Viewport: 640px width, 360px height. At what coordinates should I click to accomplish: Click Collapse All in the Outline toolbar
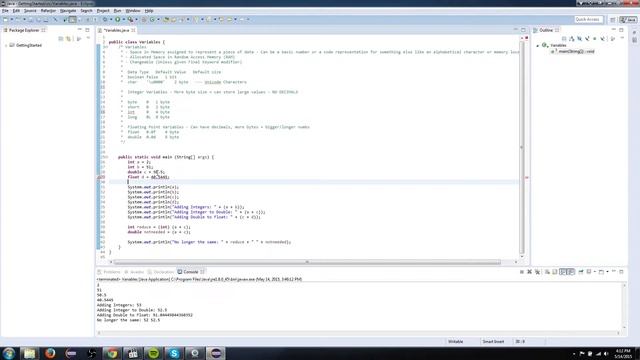tap(564, 39)
